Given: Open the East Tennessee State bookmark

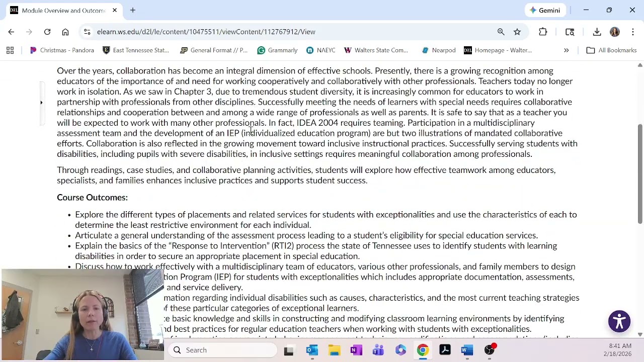Looking at the screenshot, I should (x=136, y=50).
